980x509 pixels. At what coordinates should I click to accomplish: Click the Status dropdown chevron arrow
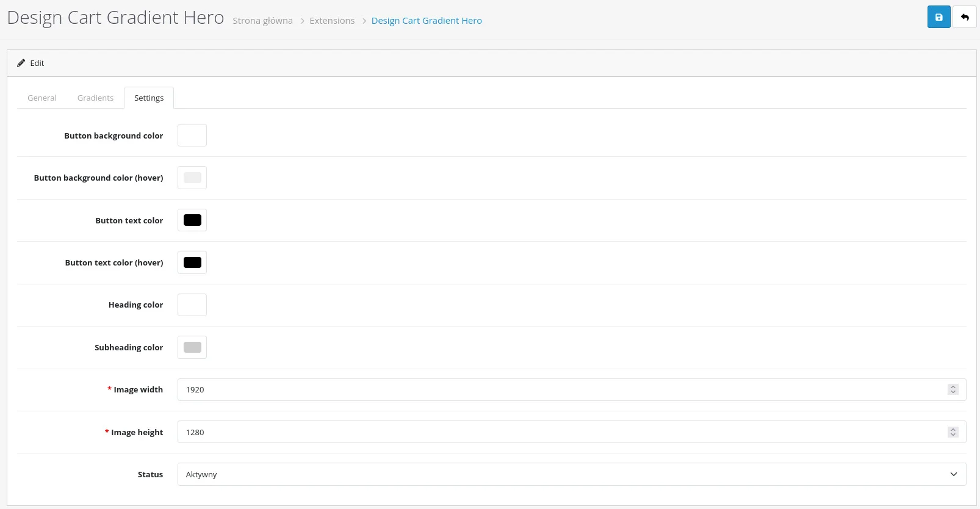954,474
